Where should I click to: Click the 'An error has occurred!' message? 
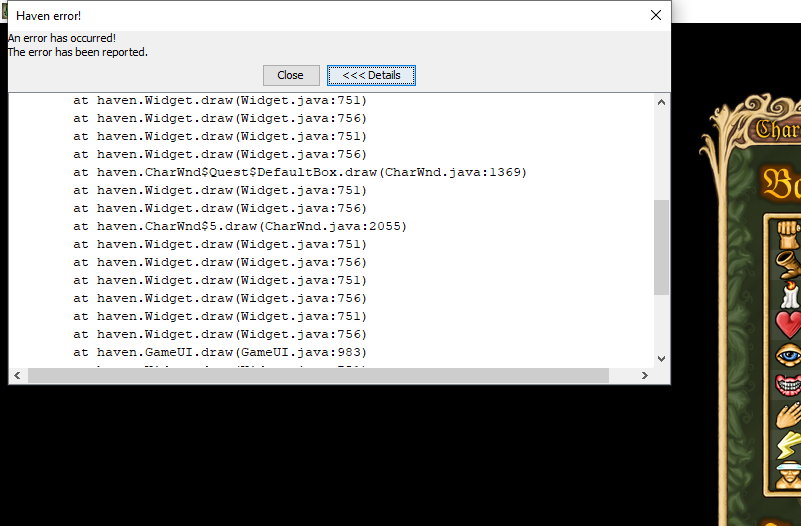(x=62, y=38)
